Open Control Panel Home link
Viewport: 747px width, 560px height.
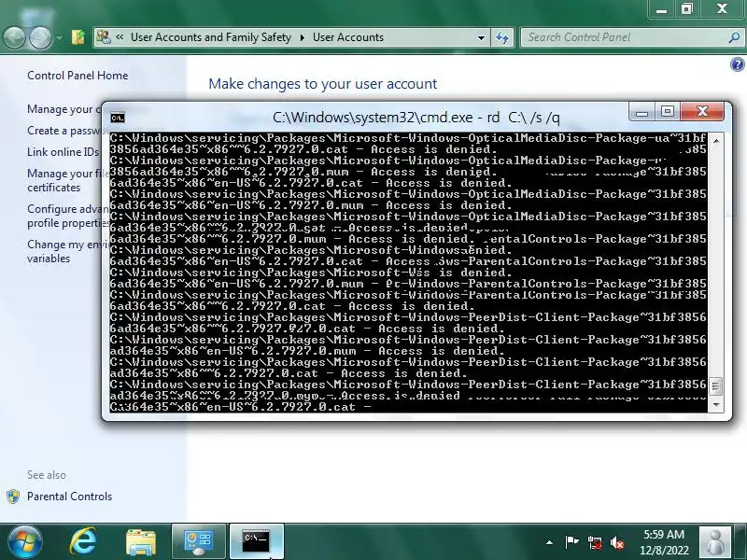pyautogui.click(x=78, y=76)
